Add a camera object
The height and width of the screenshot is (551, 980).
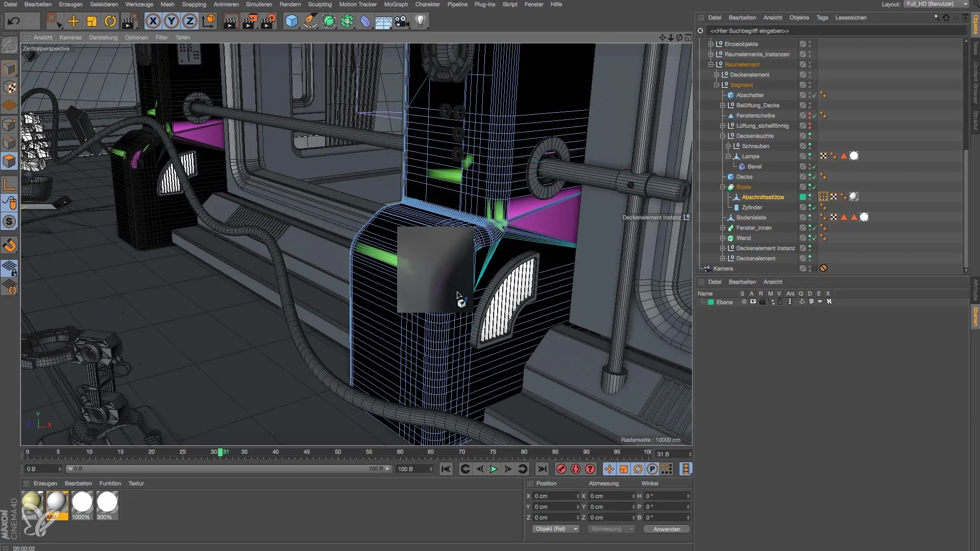402,21
